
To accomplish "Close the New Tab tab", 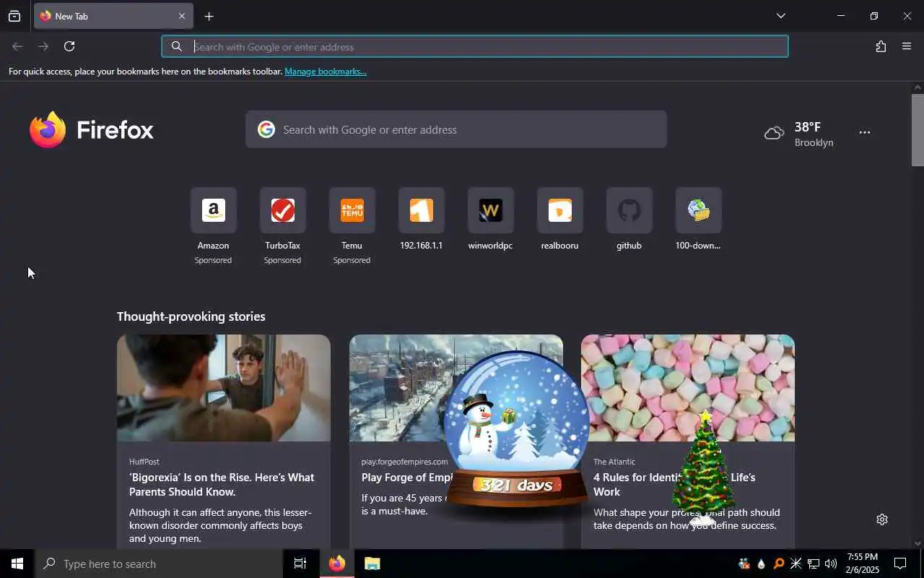I will tap(181, 16).
